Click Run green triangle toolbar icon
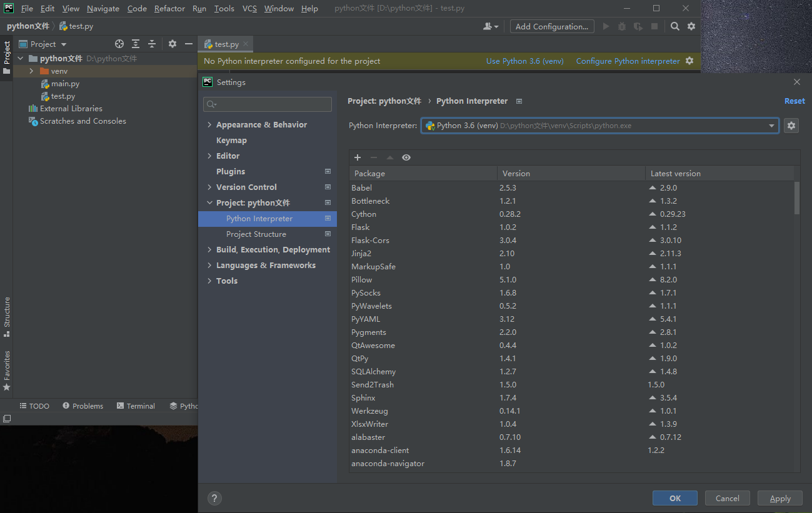 click(x=606, y=26)
